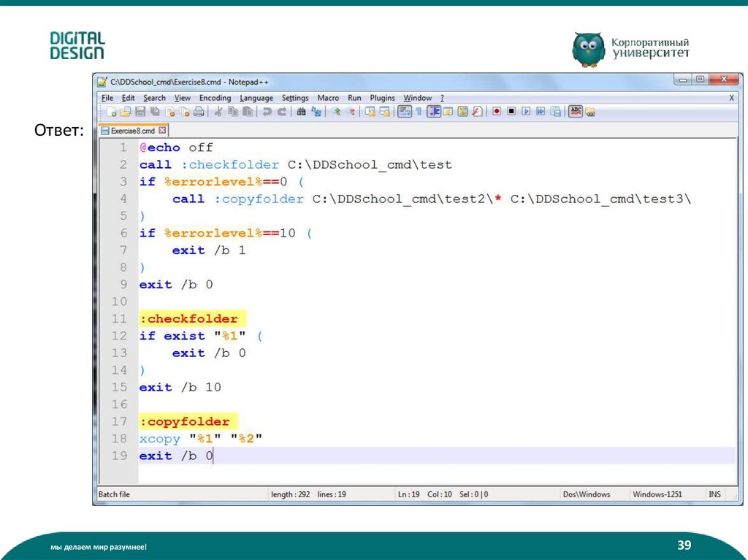Open the Encoding menu

[x=215, y=98]
